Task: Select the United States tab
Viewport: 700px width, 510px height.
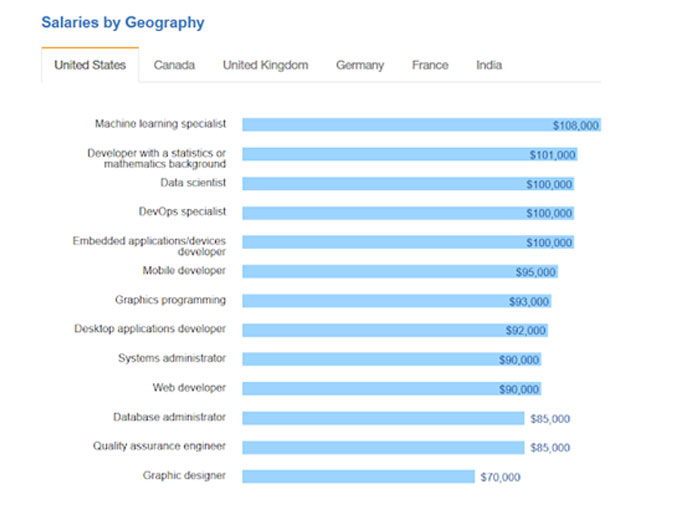Action: pyautogui.click(x=90, y=65)
